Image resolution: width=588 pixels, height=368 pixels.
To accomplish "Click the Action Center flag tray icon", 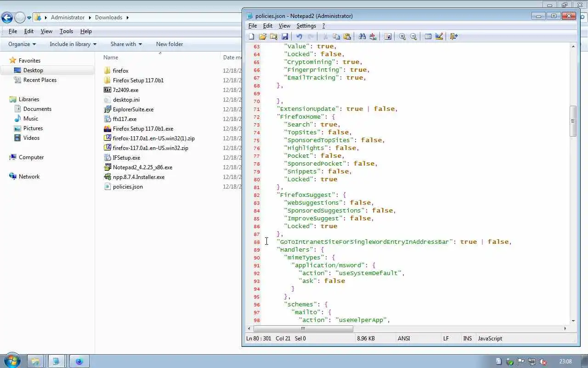I will point(520,362).
